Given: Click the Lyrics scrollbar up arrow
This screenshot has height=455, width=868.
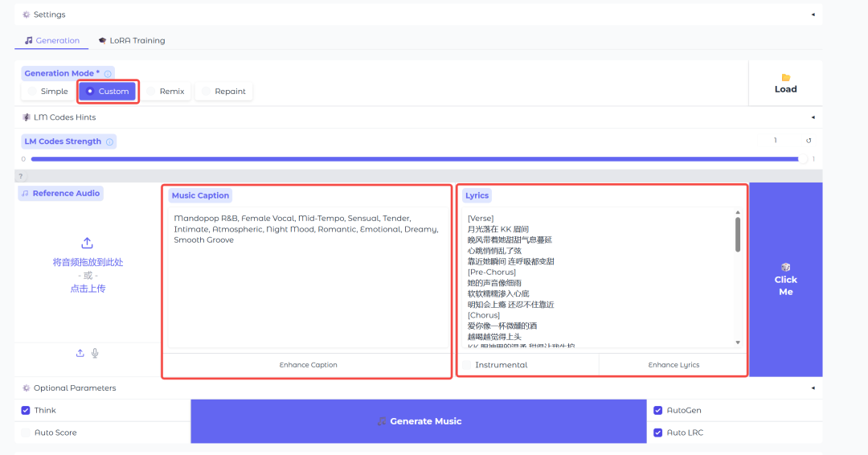Looking at the screenshot, I should [x=737, y=212].
